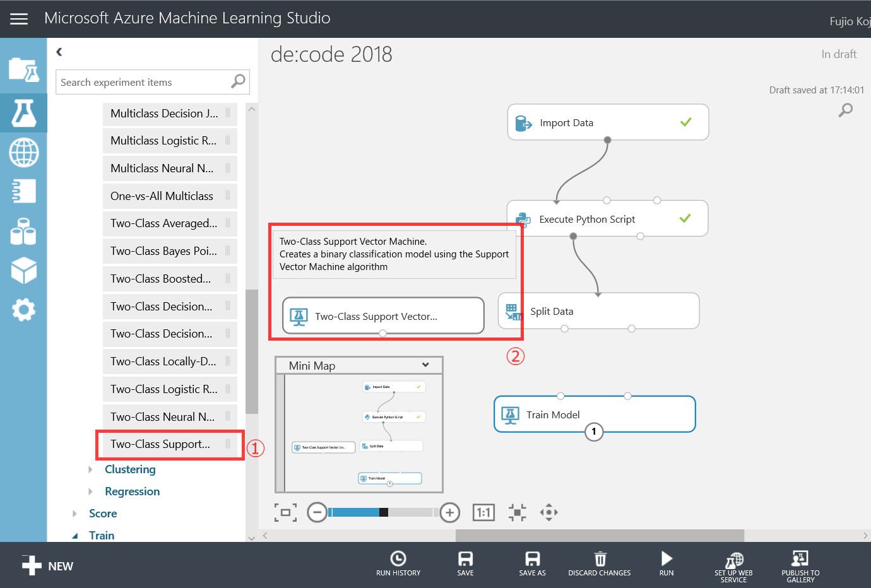Select the Execute Python Script module

pos(607,219)
